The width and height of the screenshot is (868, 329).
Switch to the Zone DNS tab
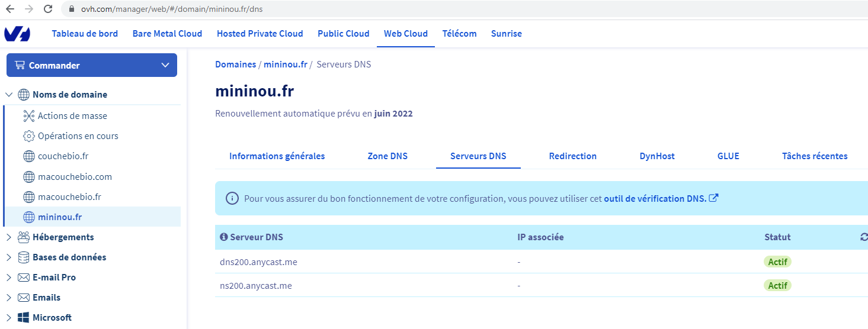click(x=387, y=156)
